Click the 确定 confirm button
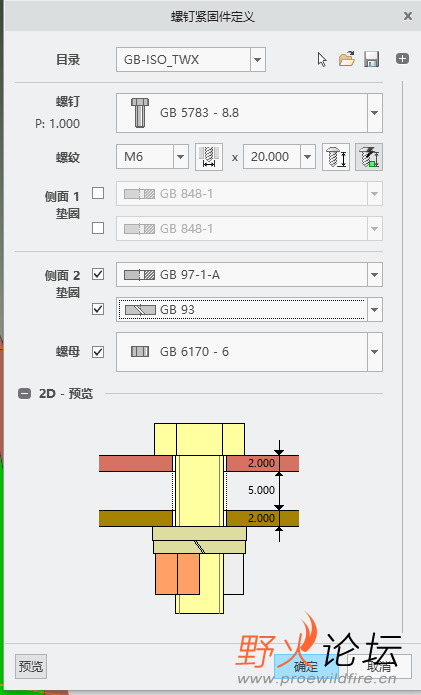421x695 pixels. 306,666
